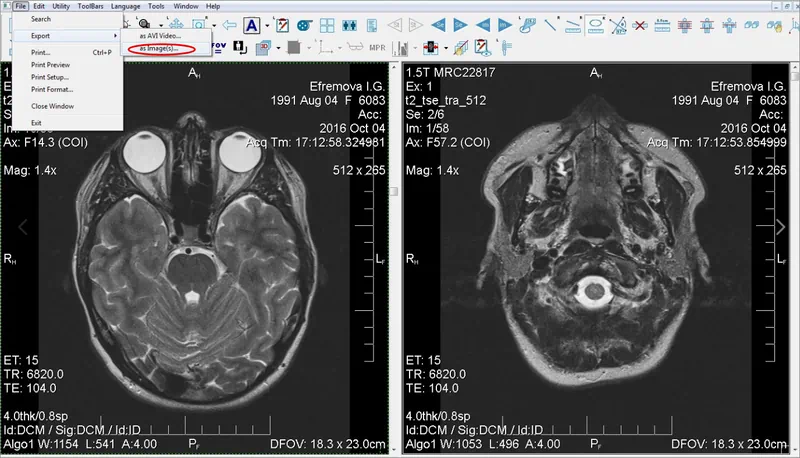Open the annotation edit pencil tool
The width and height of the screenshot is (800, 458).
tap(282, 25)
